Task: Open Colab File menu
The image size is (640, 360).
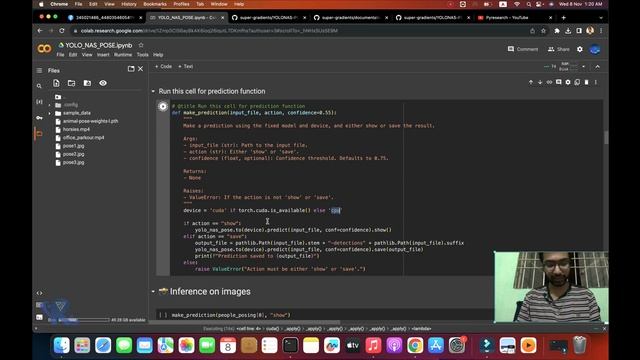Action: pyautogui.click(x=60, y=55)
